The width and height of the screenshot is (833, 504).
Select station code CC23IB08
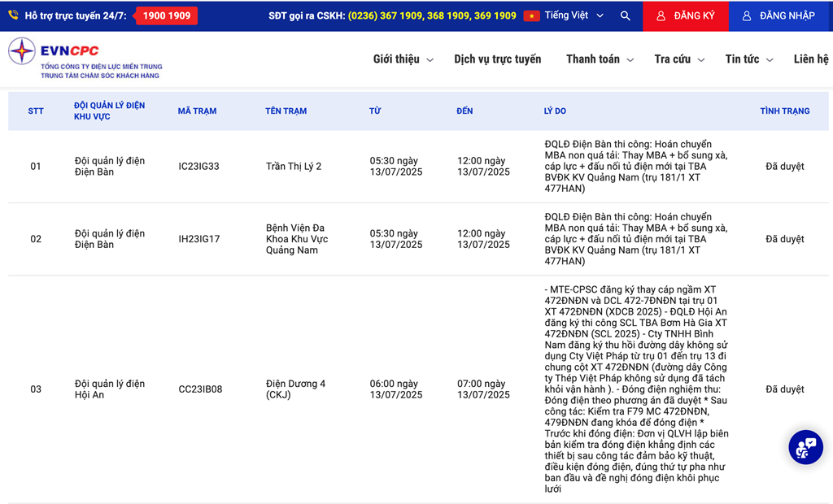pos(200,389)
